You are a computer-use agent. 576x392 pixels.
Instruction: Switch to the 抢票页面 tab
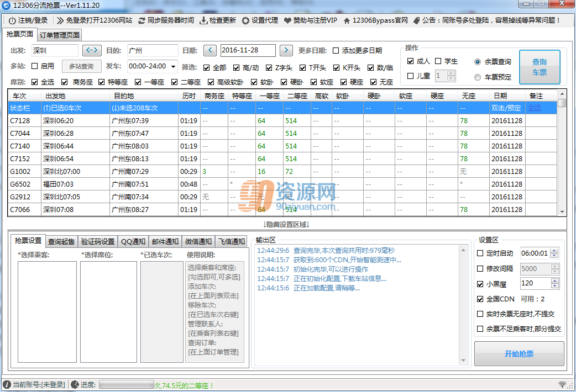(20, 34)
